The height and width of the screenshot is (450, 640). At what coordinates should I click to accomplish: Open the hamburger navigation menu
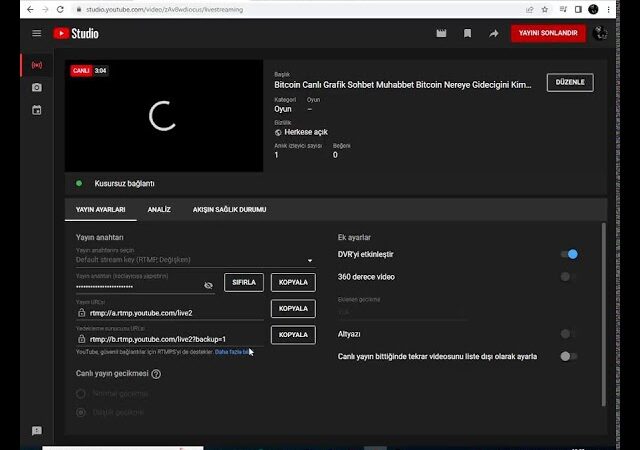click(37, 33)
